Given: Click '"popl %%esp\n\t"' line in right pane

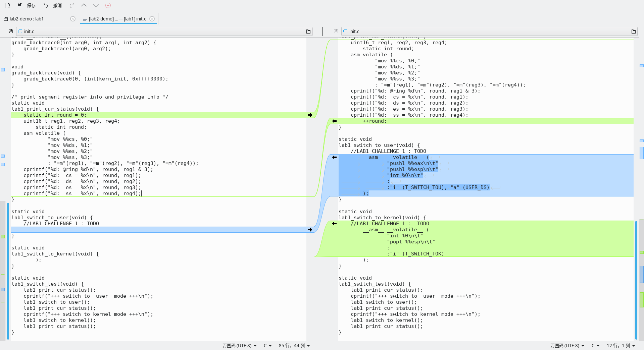Looking at the screenshot, I should click(x=411, y=242).
